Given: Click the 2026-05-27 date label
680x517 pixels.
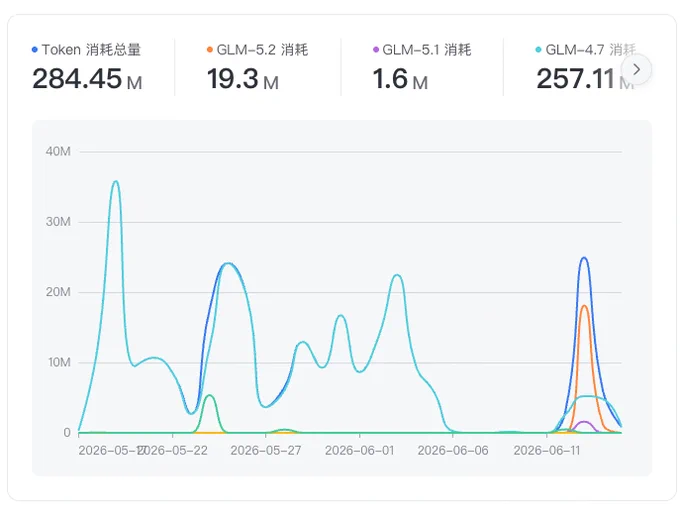Looking at the screenshot, I should (266, 451).
